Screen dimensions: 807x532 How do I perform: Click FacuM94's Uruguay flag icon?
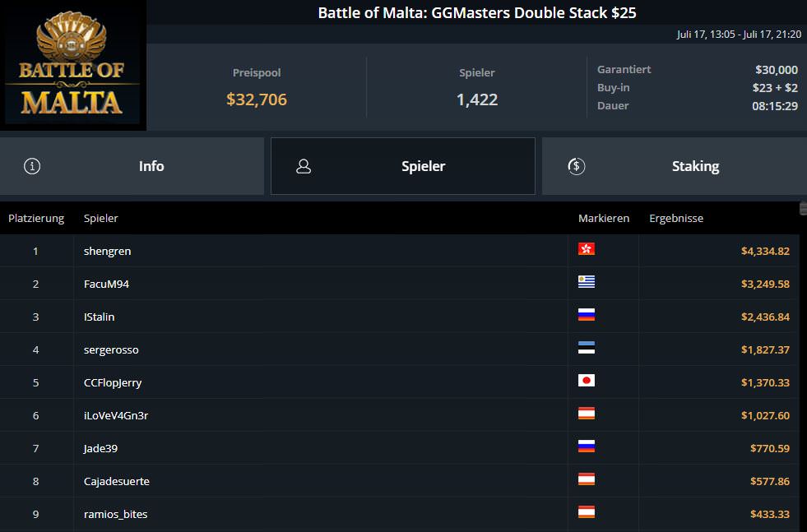tap(587, 282)
